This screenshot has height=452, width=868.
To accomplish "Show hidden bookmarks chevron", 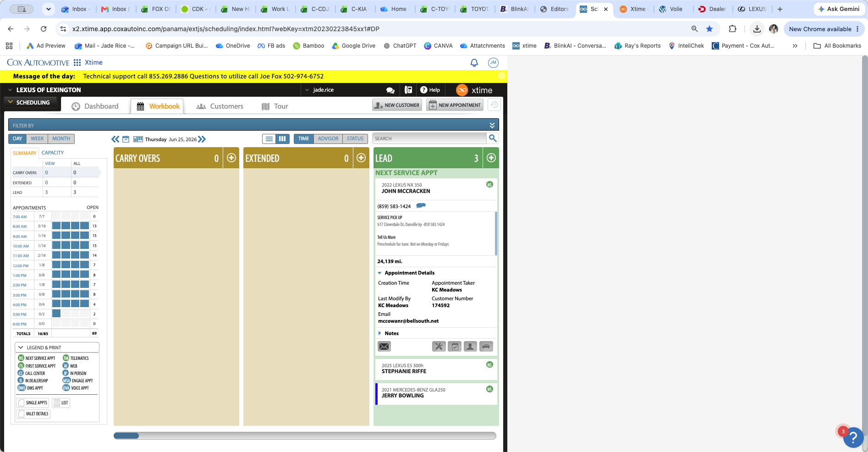I will pyautogui.click(x=795, y=46).
